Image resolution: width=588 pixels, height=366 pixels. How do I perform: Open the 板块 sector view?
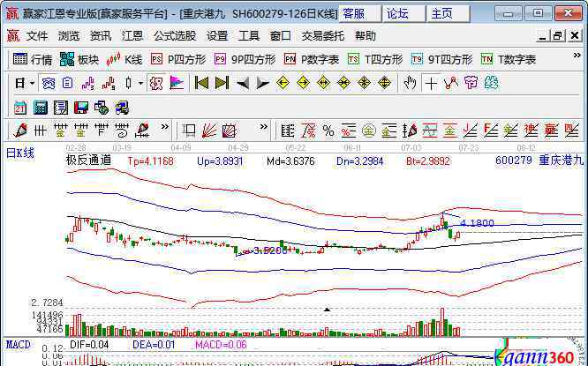coord(79,60)
